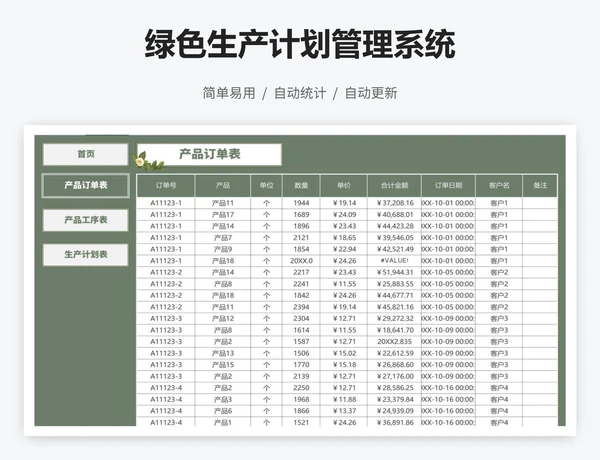600x460 pixels.
Task: Select the 备注 column header
Action: [540, 186]
